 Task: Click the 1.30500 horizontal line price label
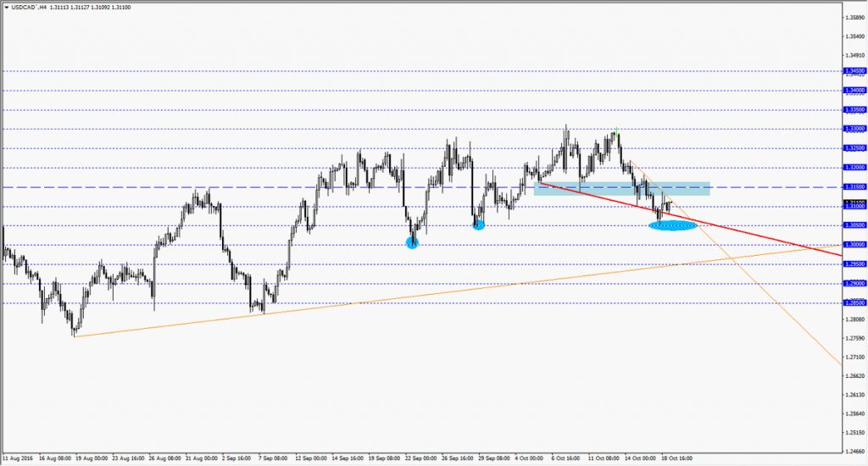pos(854,225)
